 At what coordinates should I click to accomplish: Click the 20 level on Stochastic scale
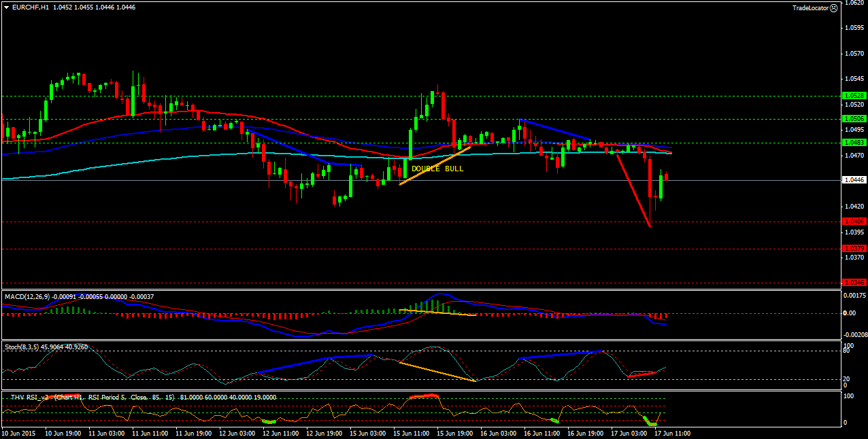[846, 379]
